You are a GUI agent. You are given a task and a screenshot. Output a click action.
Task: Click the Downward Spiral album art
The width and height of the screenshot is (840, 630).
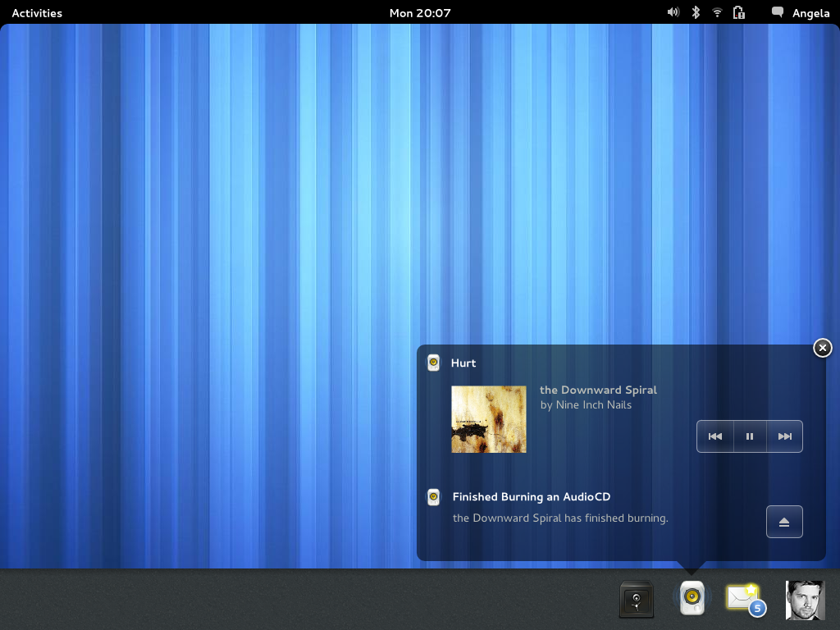(488, 419)
